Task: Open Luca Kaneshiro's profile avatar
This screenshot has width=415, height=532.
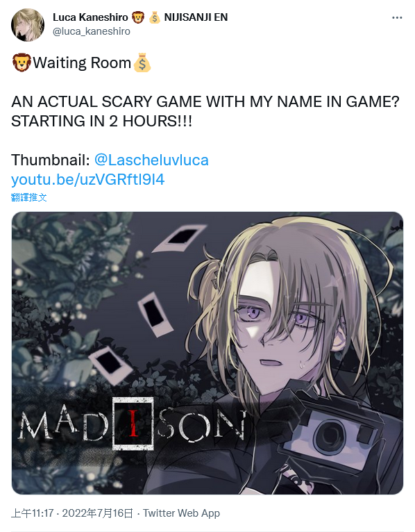Action: pos(28,25)
